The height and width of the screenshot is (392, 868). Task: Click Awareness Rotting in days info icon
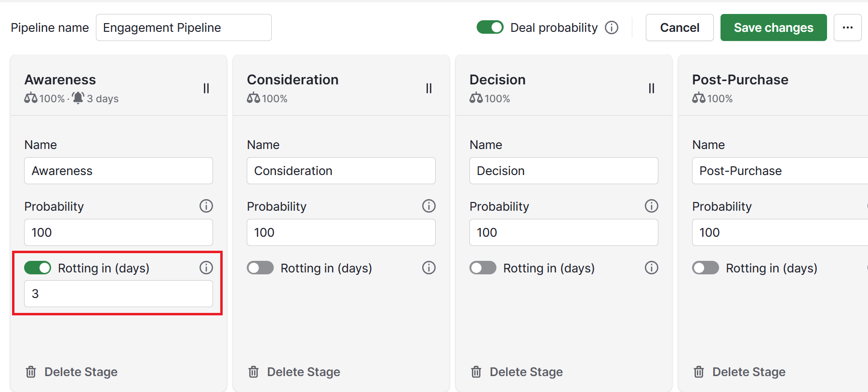pyautogui.click(x=206, y=268)
